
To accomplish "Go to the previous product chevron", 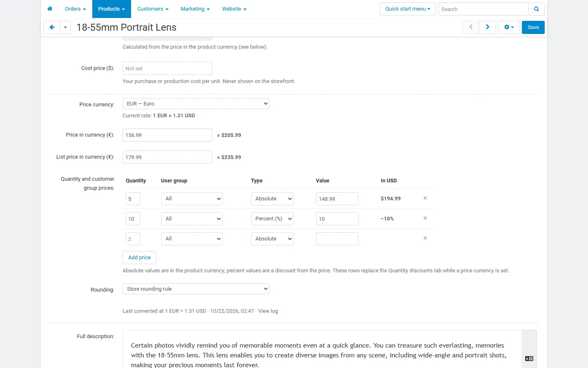I will 471,27.
